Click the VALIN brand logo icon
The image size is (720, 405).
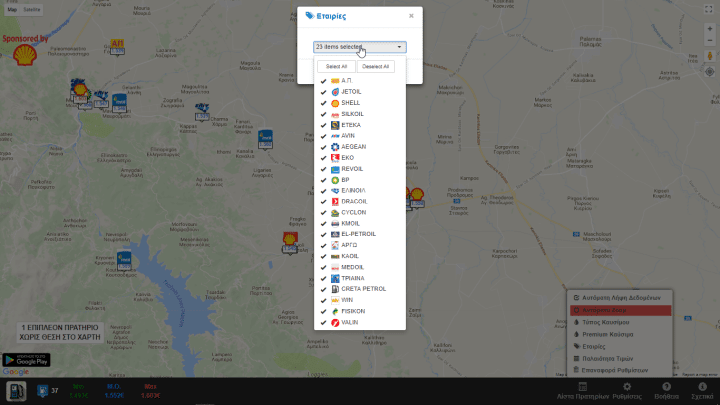pos(335,322)
